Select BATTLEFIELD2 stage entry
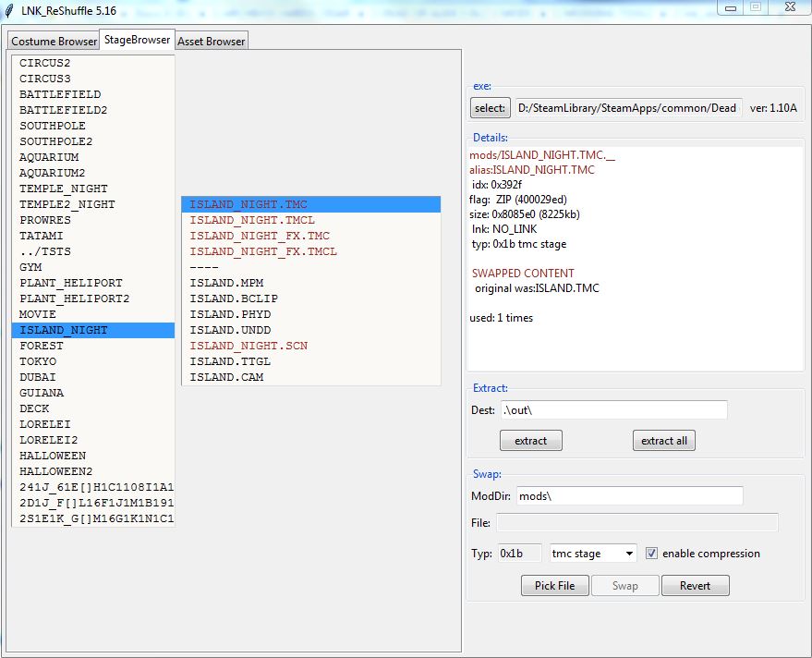Image resolution: width=812 pixels, height=658 pixels. point(93,110)
